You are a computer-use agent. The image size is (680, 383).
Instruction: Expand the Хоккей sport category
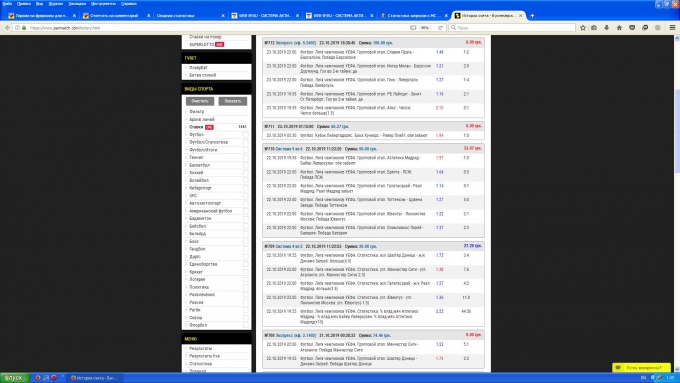[196, 173]
